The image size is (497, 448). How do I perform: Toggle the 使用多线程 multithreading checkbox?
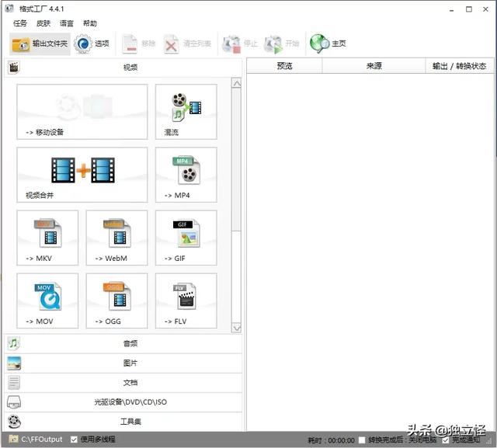click(x=75, y=439)
